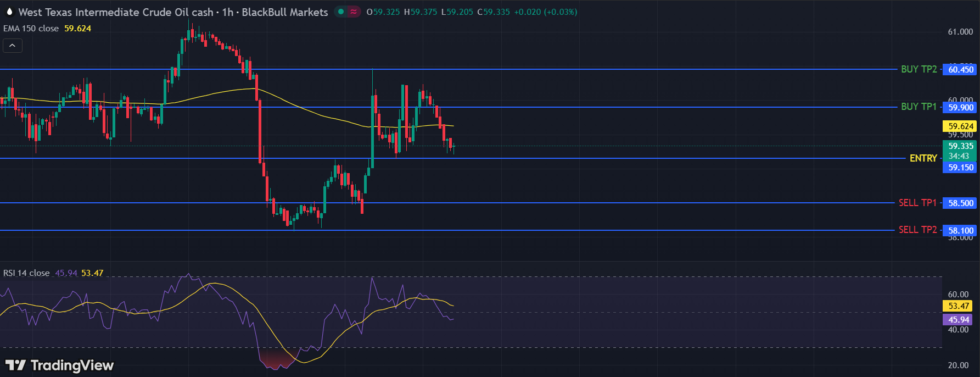980x377 pixels.
Task: Click the yellow 59.624 EMA price tag
Action: (960, 126)
